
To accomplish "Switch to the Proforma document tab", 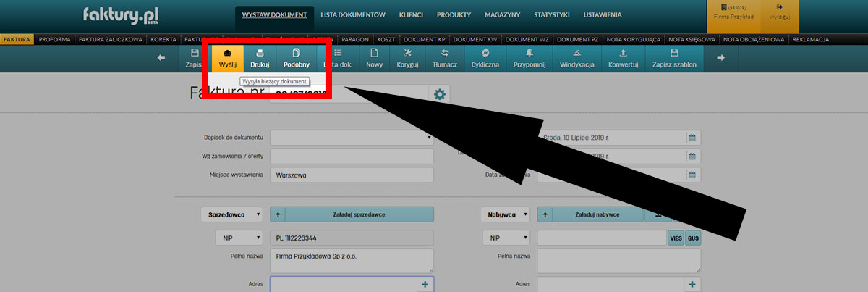I will click(54, 39).
